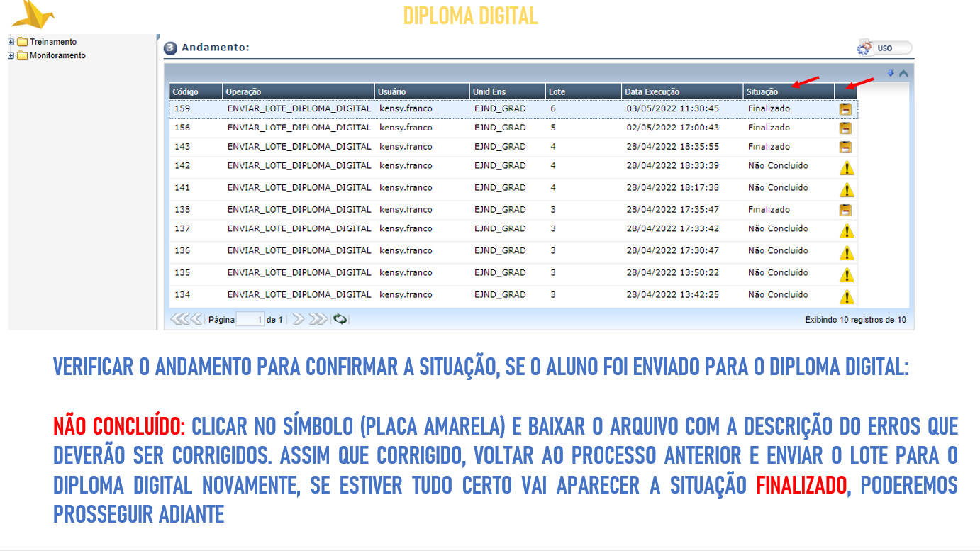
Task: Click the disk icon in row 143
Action: [x=845, y=148]
